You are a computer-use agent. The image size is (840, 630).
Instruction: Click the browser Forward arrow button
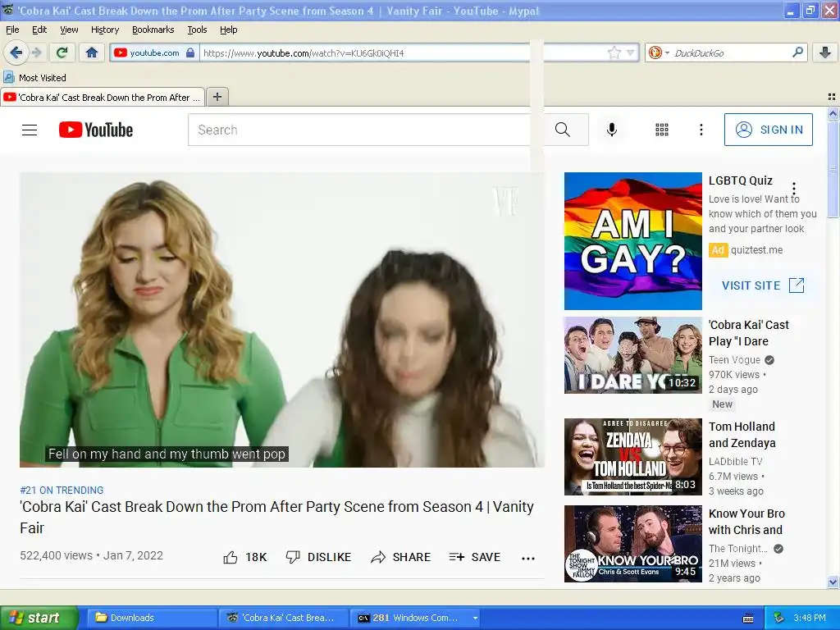coord(36,52)
